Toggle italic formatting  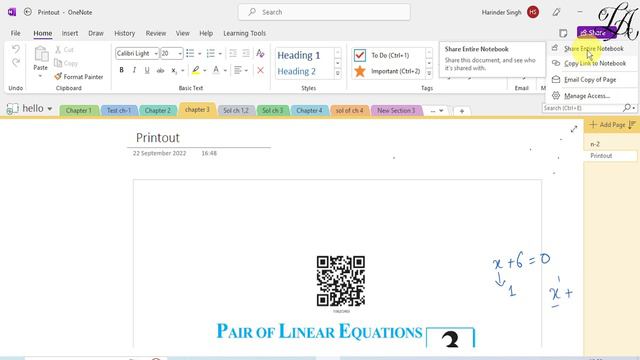pyautogui.click(x=134, y=70)
